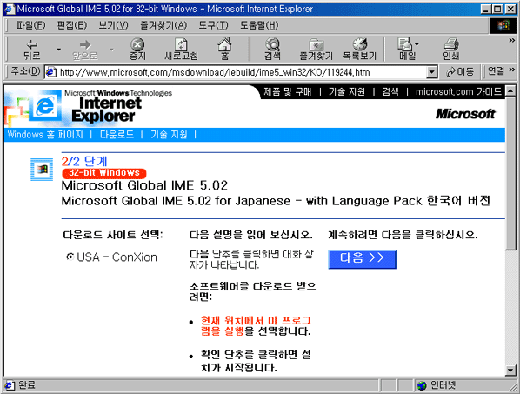This screenshot has width=520, height=394.
Task: Click the blue 다음 >> button
Action: click(362, 259)
